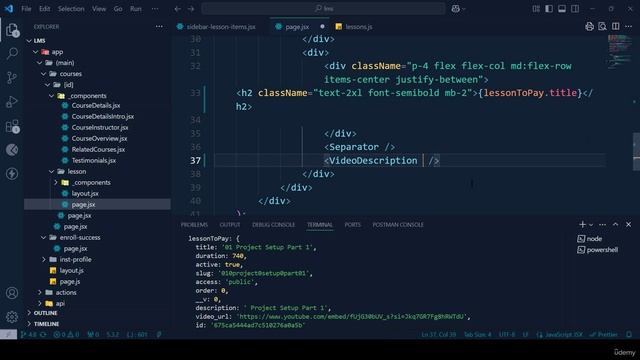This screenshot has width=640, height=360.
Task: Open RelatedCourses.jsx in explorer
Action: pyautogui.click(x=98, y=149)
